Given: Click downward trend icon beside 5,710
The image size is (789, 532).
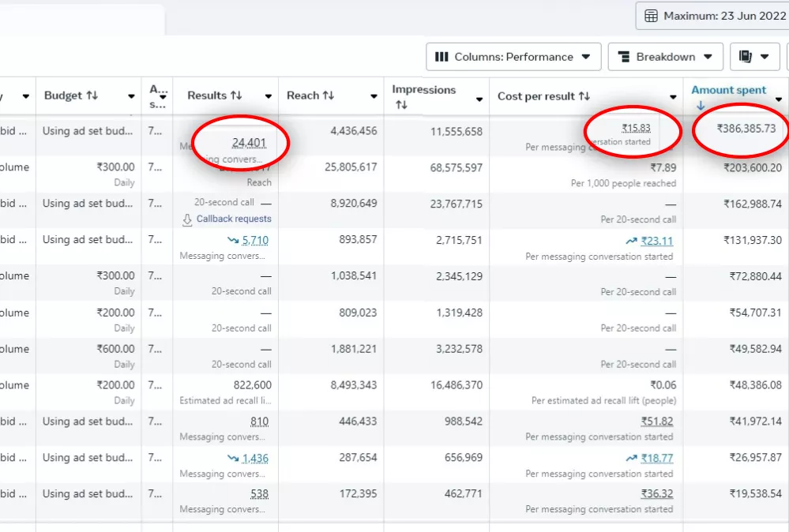Looking at the screenshot, I should (x=233, y=241).
